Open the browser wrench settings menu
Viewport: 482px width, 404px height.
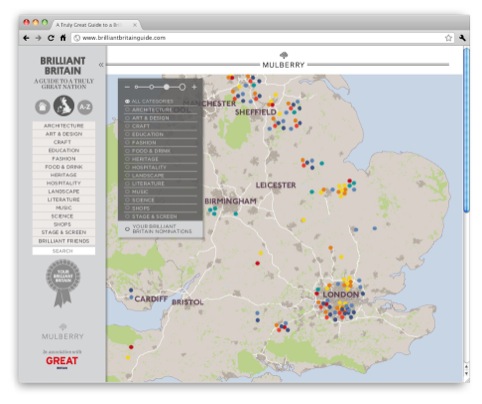[x=462, y=38]
